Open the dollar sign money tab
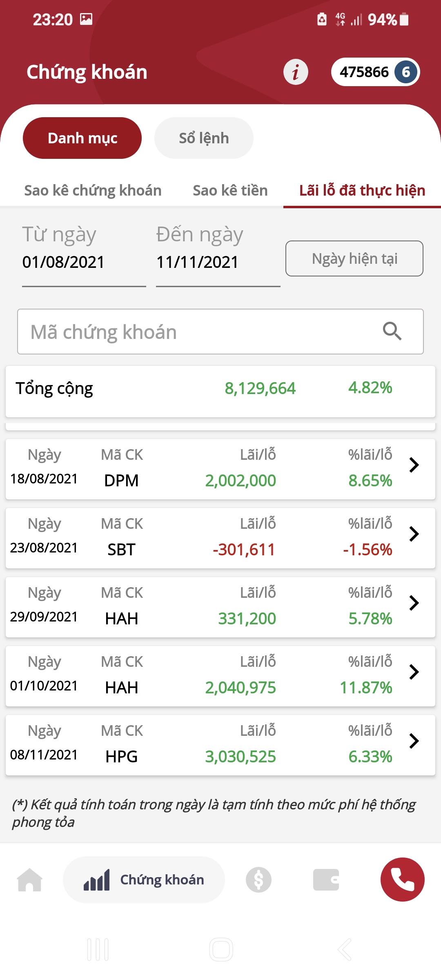 pyautogui.click(x=258, y=880)
